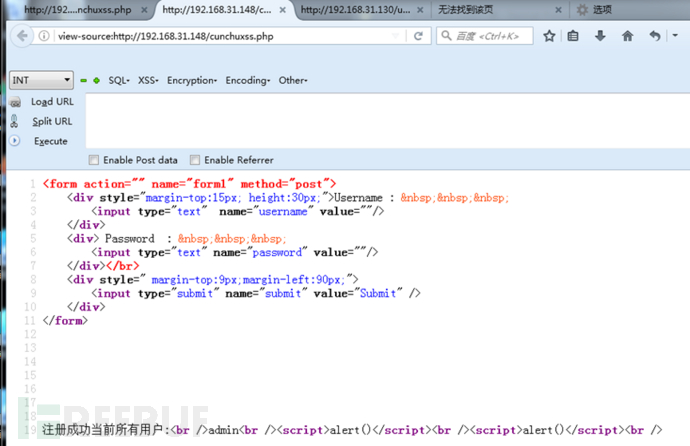Close the 无法找到该页 tab

558,10
